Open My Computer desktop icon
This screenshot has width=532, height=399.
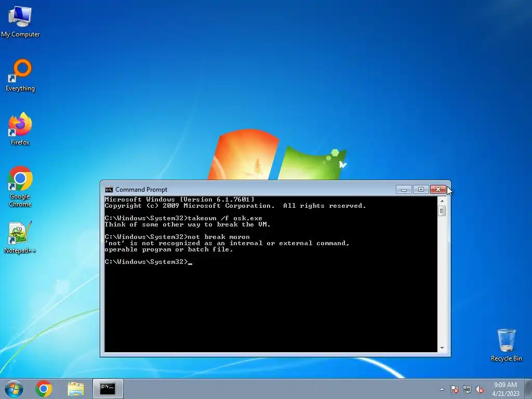[x=20, y=21]
